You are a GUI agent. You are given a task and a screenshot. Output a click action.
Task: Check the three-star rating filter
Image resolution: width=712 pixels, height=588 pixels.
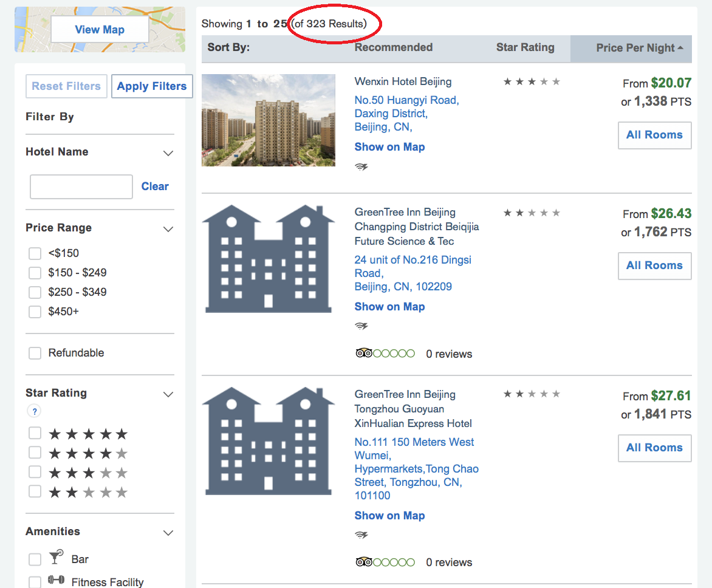(x=35, y=472)
